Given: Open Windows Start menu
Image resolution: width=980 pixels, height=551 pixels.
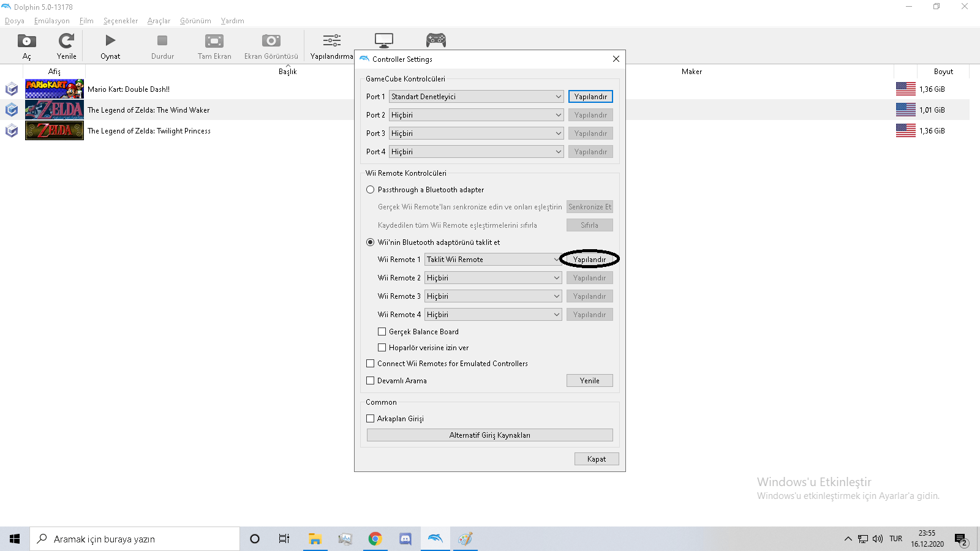Looking at the screenshot, I should [x=15, y=539].
